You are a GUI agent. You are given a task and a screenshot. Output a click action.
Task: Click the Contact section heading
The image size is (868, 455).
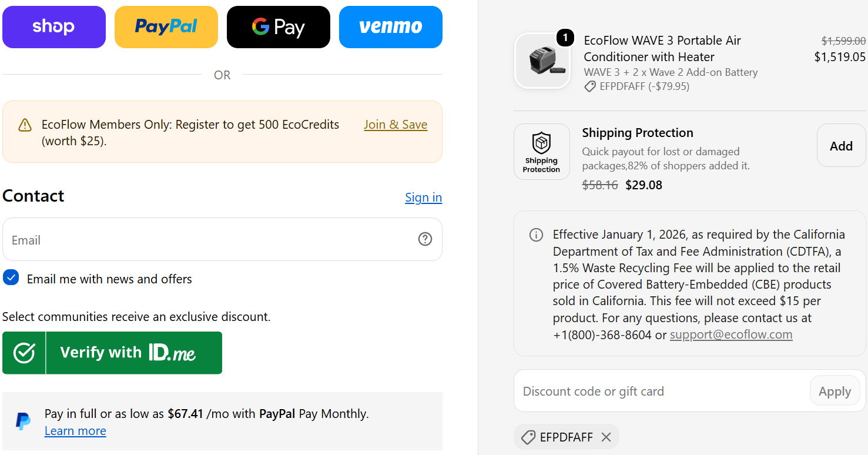(33, 196)
